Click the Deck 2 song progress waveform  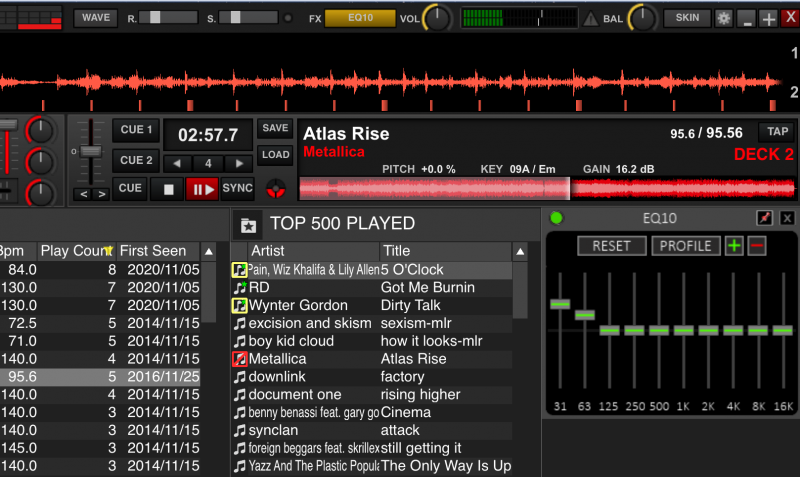point(547,188)
